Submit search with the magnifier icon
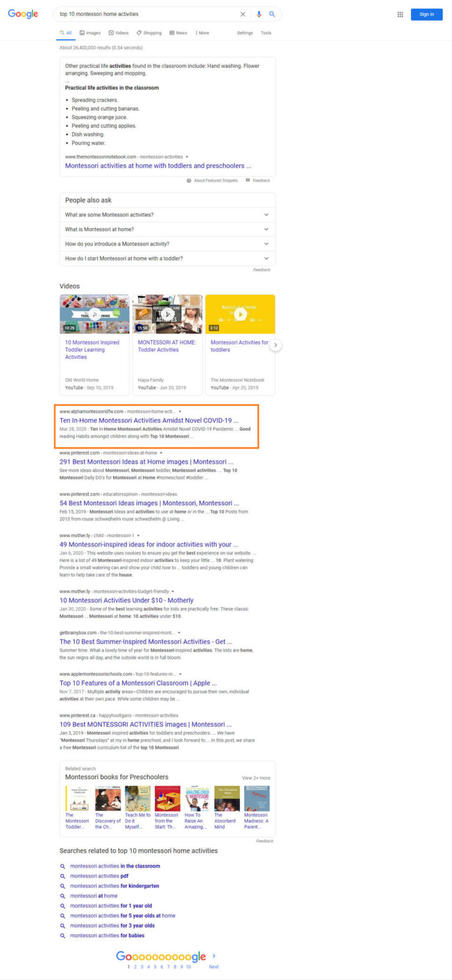This screenshot has width=452, height=980. coord(272,14)
